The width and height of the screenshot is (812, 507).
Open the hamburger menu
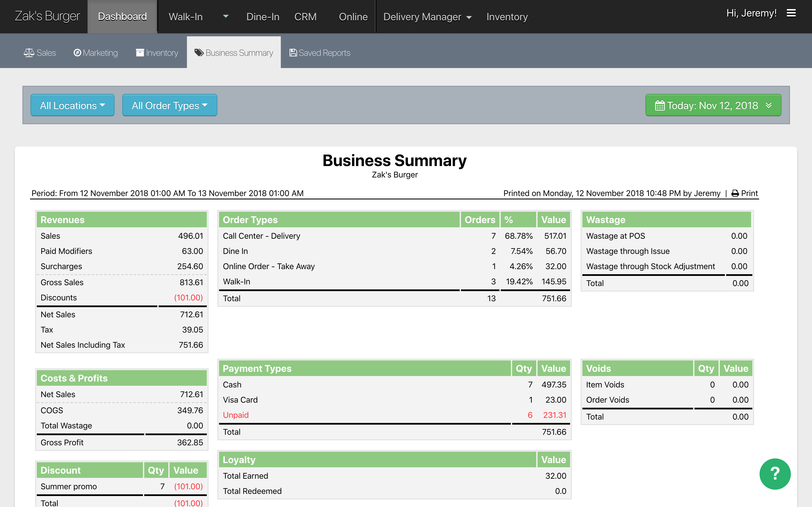pos(791,13)
